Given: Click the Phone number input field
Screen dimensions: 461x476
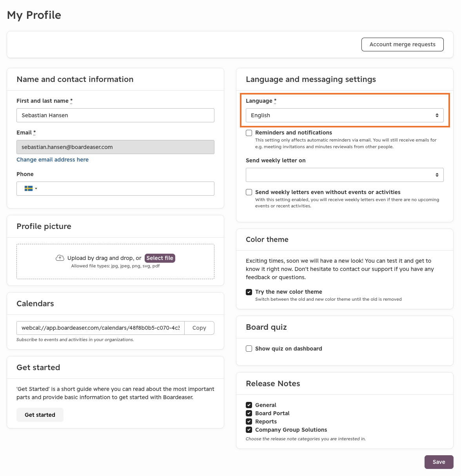Looking at the screenshot, I should click(x=126, y=189).
